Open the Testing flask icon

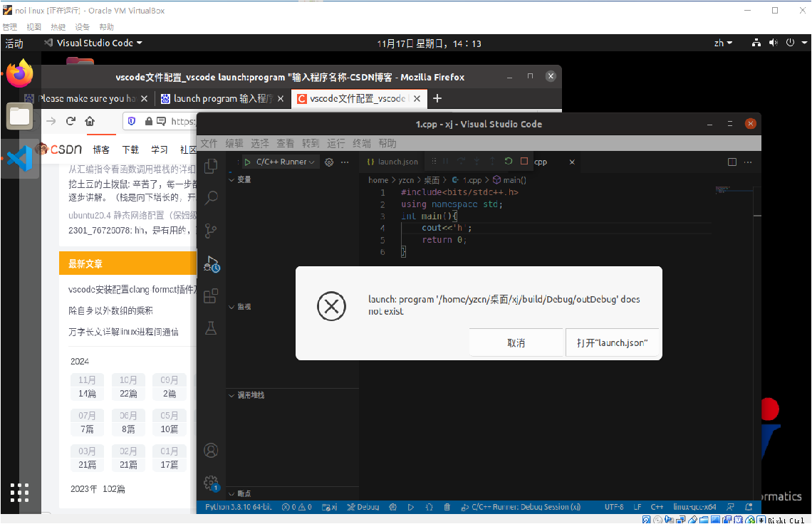[x=211, y=327]
